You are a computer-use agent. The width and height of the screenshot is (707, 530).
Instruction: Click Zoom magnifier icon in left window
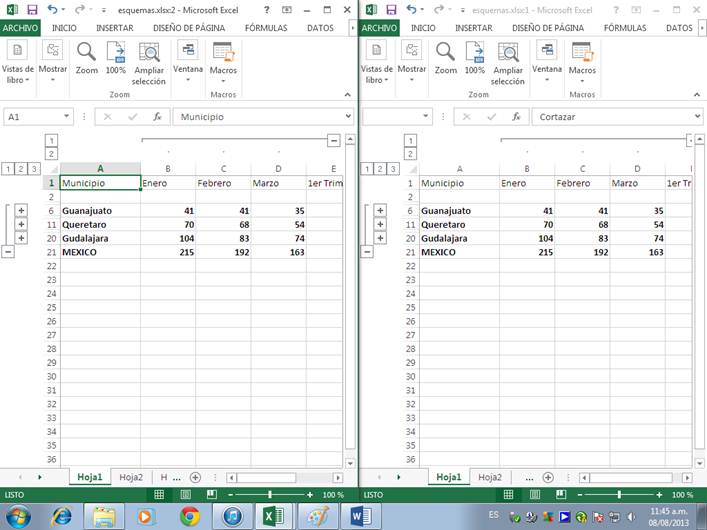(x=87, y=54)
